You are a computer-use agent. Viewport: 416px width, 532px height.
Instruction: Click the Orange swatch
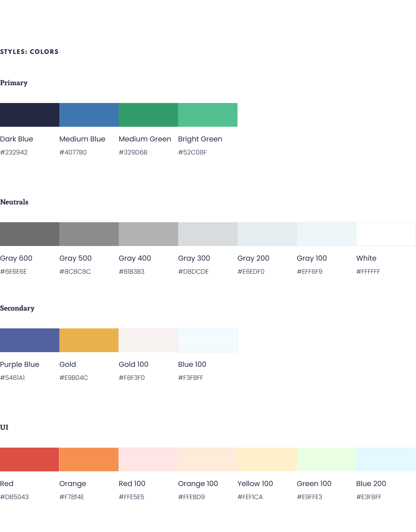point(89,459)
